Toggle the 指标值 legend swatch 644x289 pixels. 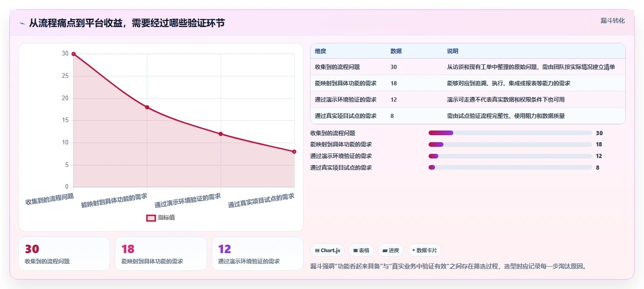click(151, 218)
